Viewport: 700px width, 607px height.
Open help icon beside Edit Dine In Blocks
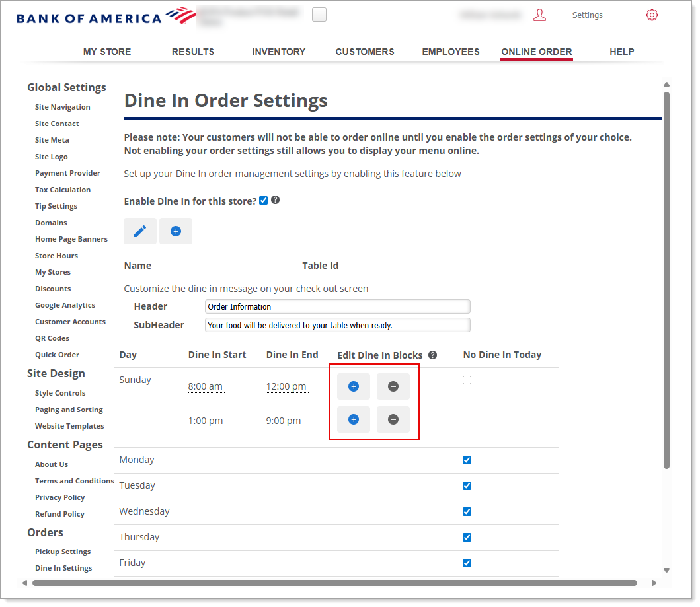click(x=432, y=355)
